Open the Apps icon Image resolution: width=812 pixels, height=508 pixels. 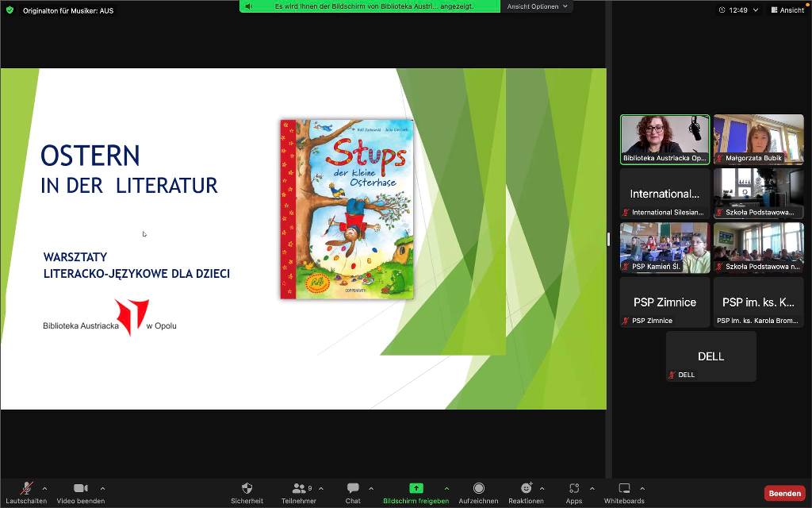tap(574, 489)
